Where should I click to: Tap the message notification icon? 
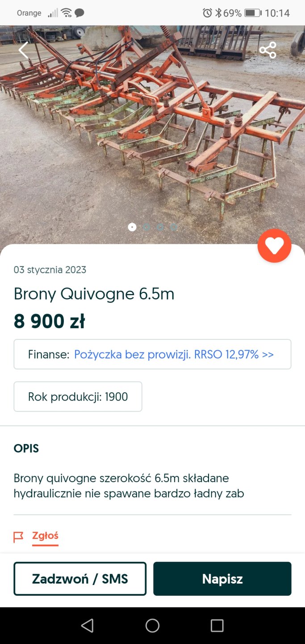point(79,13)
